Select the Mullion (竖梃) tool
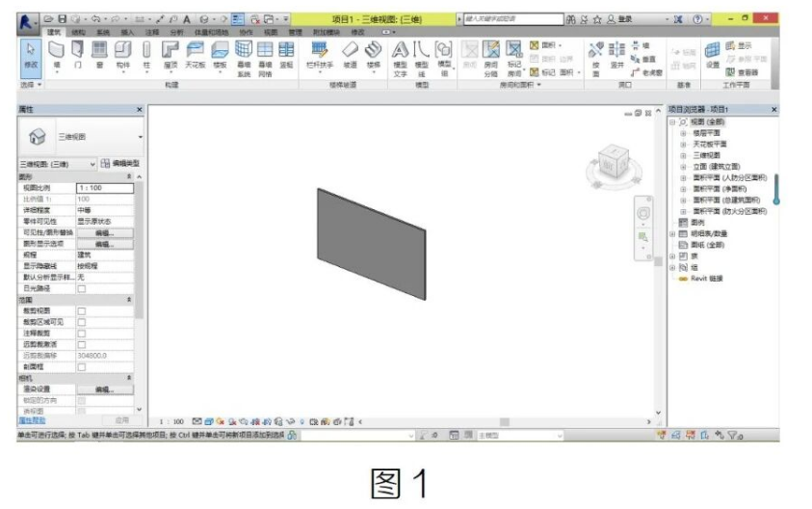This screenshot has width=812, height=509. click(286, 55)
